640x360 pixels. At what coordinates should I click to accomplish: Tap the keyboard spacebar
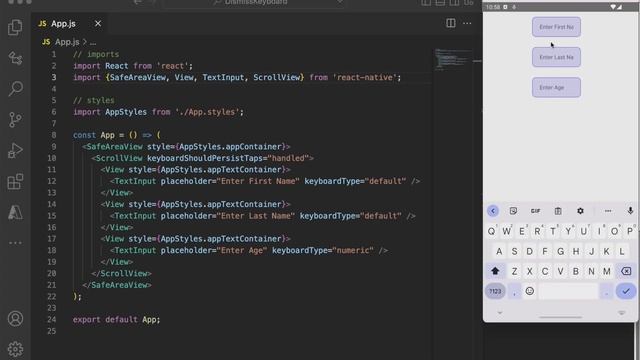[568, 291]
